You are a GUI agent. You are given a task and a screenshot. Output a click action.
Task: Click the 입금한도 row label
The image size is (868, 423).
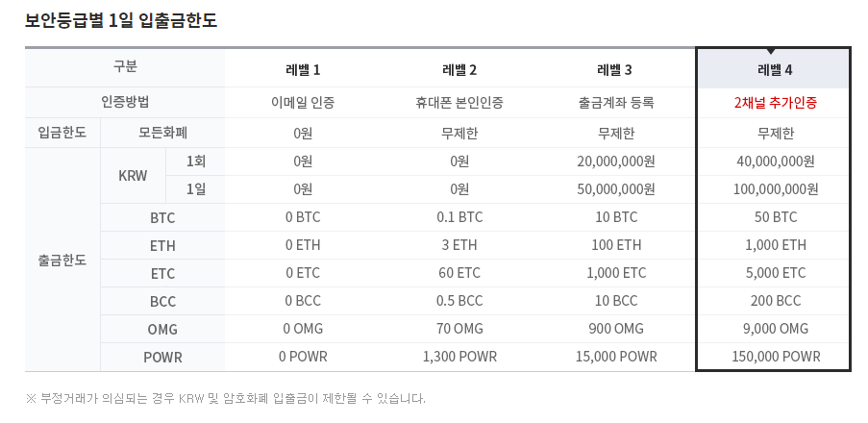[62, 132]
